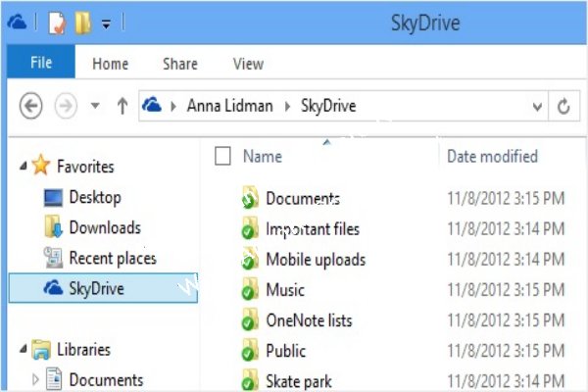Screen dimensions: 588x392
Task: Collapse the Favorites tree section
Action: coord(24,166)
